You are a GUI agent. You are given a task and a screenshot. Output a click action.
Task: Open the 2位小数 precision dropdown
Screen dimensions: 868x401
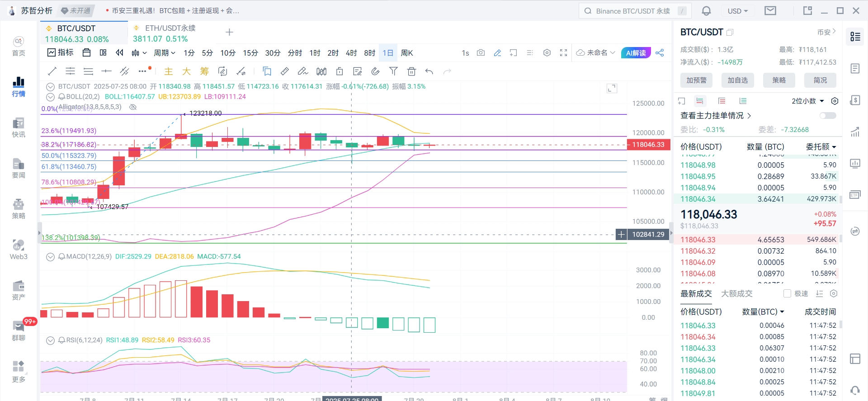point(808,101)
